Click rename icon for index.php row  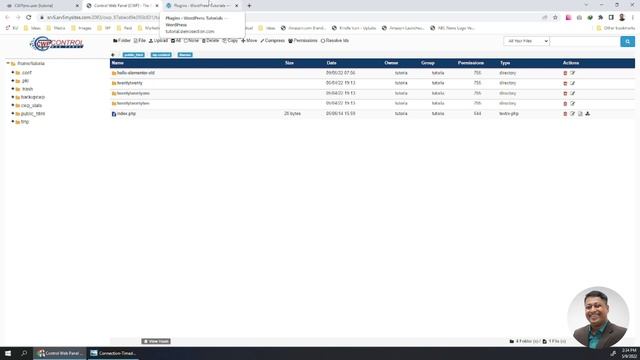pyautogui.click(x=573, y=114)
